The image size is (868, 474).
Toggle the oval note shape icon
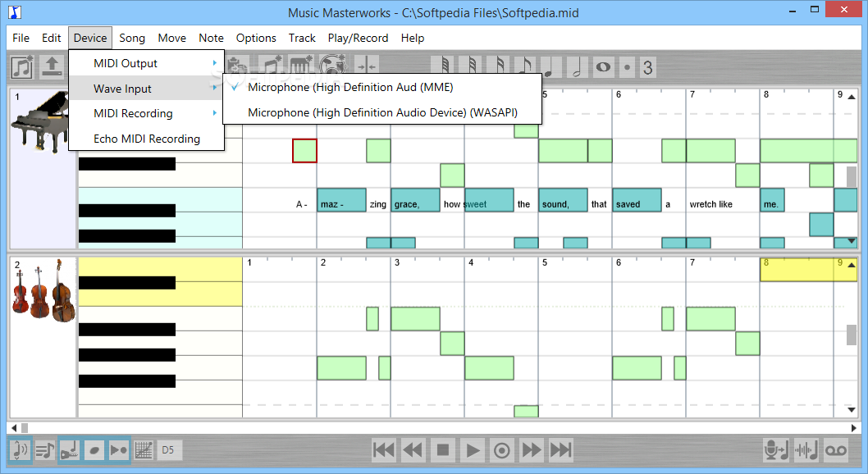point(94,450)
